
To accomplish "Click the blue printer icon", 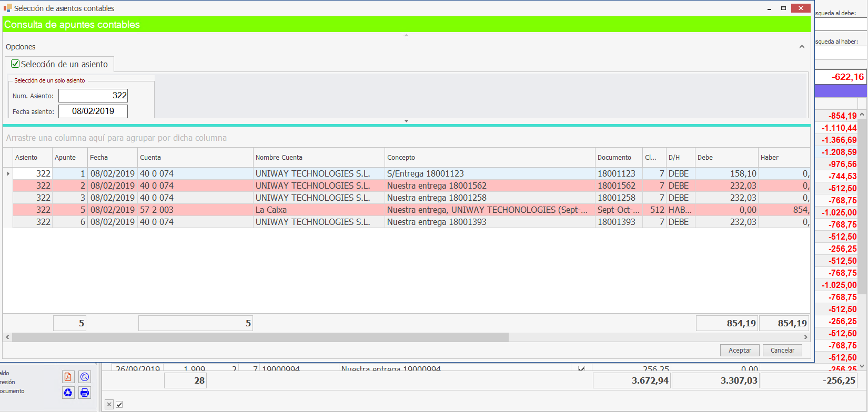I will pyautogui.click(x=85, y=393).
